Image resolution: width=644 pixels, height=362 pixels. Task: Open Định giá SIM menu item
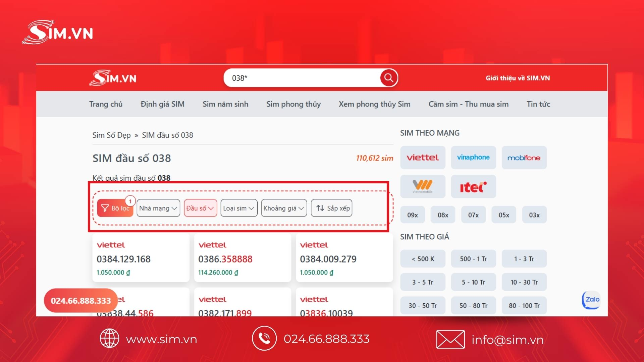pyautogui.click(x=162, y=104)
